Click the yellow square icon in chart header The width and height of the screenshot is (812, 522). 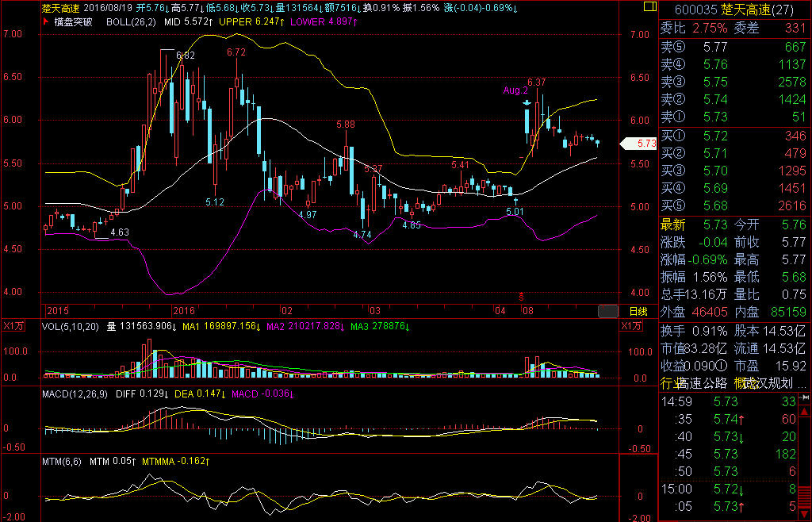tap(650, 8)
